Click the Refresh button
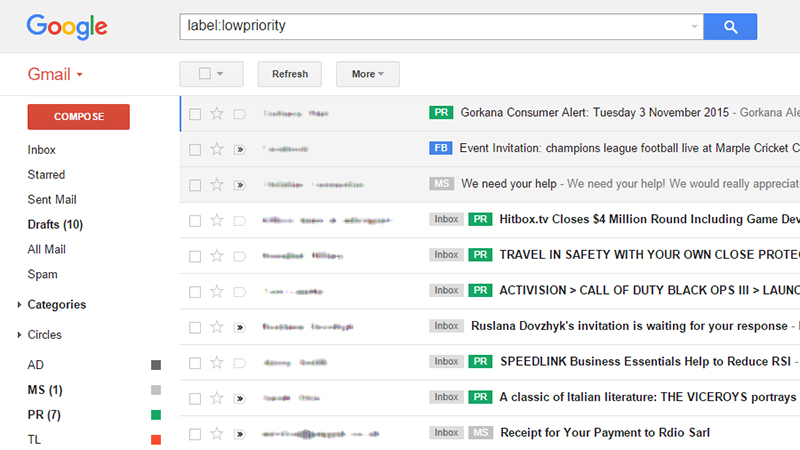 point(290,74)
